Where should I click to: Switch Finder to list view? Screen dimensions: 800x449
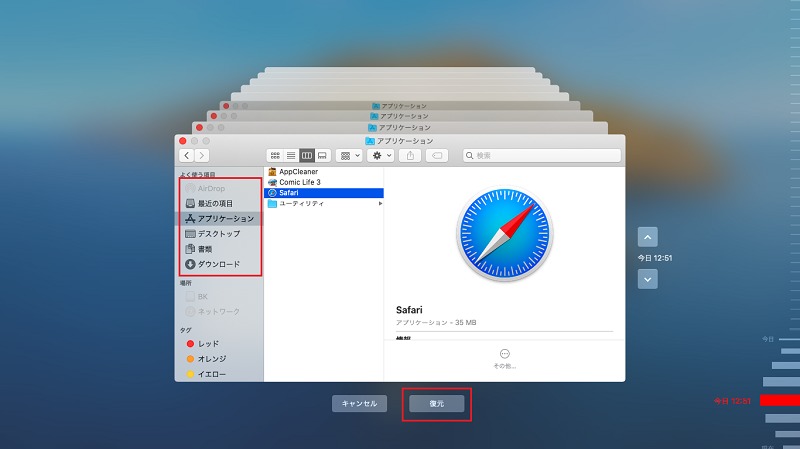291,156
